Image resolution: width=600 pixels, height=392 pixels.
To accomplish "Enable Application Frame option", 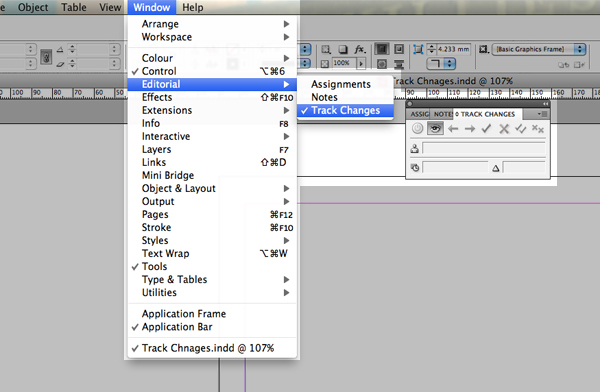I will (x=212, y=314).
